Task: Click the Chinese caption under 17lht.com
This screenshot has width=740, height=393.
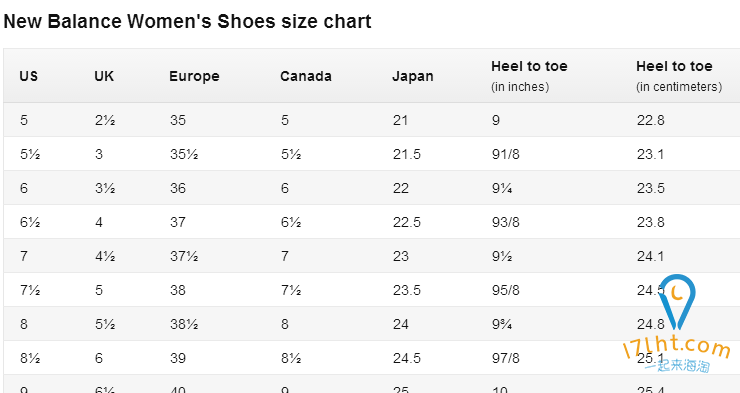Action: coord(677,366)
